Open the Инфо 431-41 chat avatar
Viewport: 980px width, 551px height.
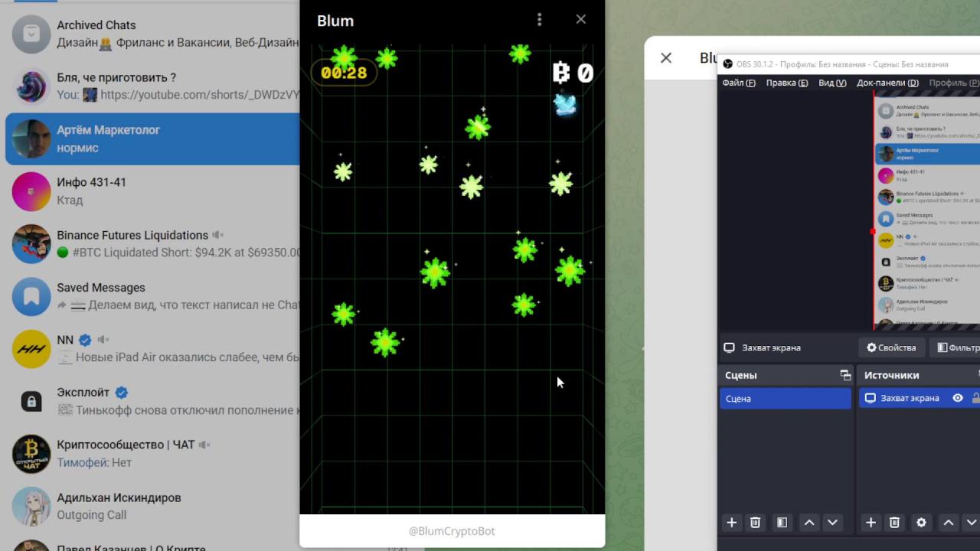pos(31,191)
